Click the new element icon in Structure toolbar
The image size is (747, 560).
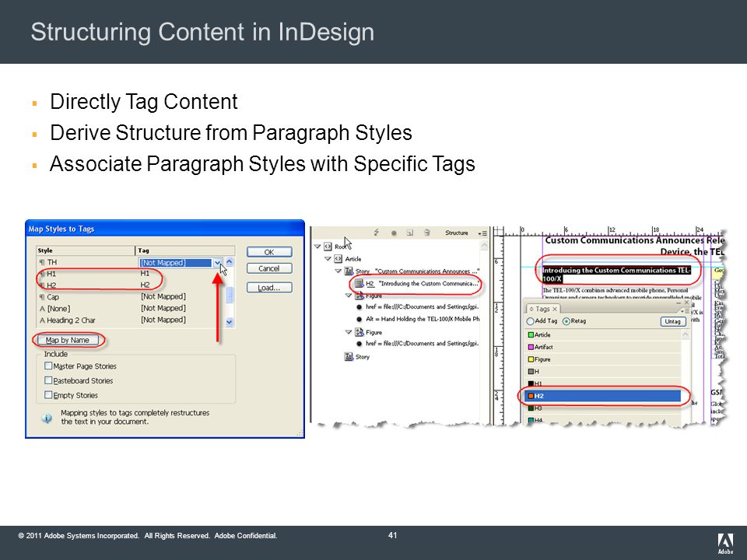(410, 233)
